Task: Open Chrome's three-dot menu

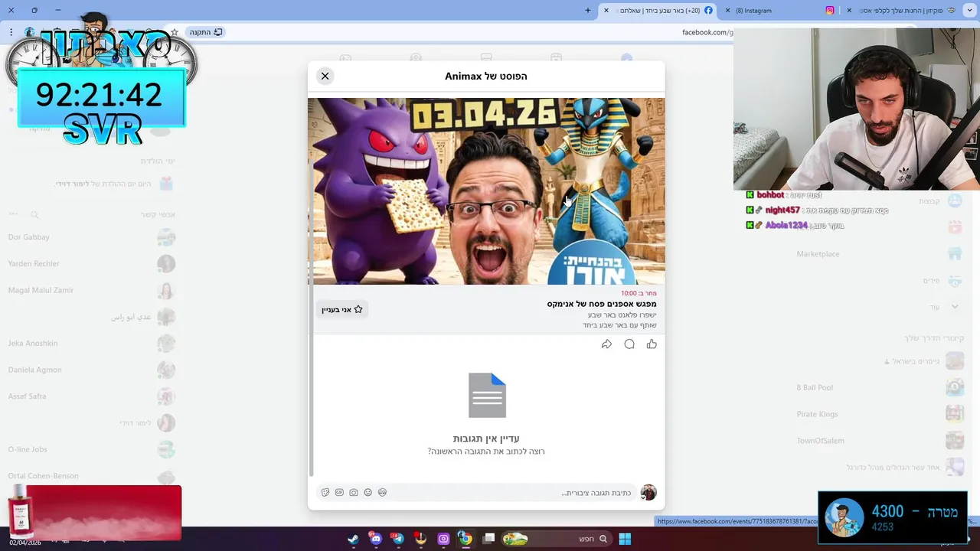Action: [11, 32]
